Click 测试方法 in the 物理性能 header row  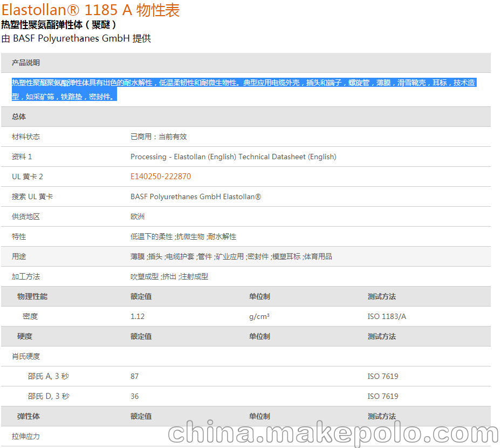(x=382, y=296)
